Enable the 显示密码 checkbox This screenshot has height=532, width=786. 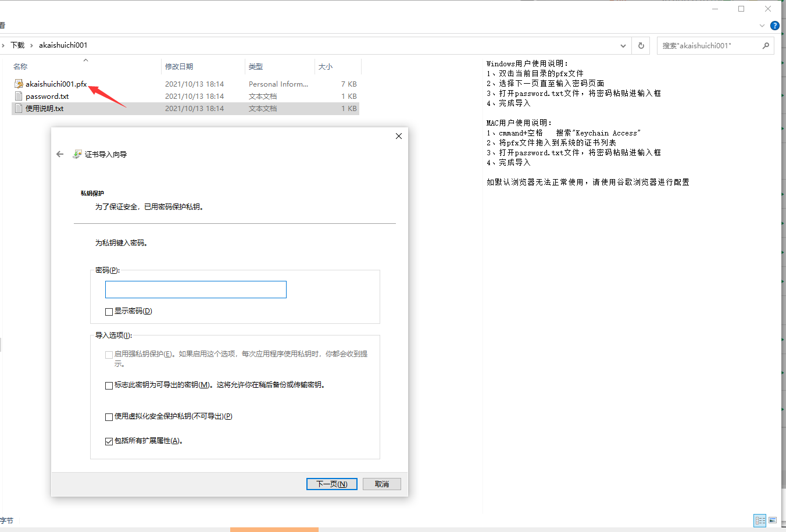[108, 311]
